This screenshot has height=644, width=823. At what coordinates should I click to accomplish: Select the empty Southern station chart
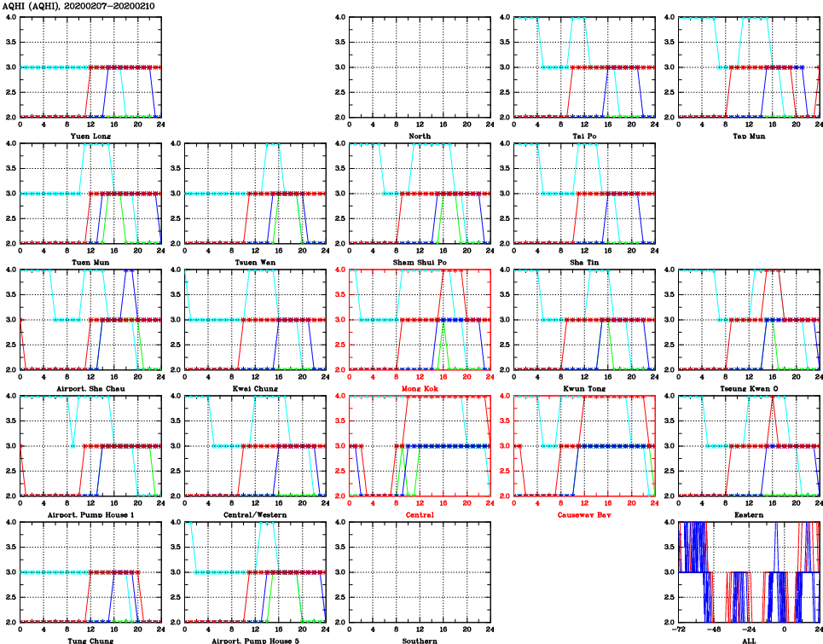click(x=419, y=571)
